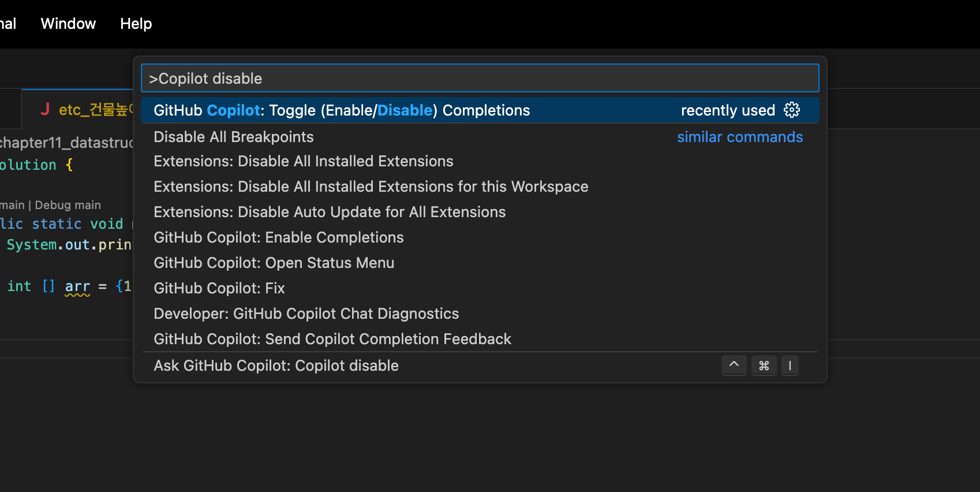Viewport: 980px width, 492px height.
Task: Click the I key hint badge
Action: click(x=790, y=365)
